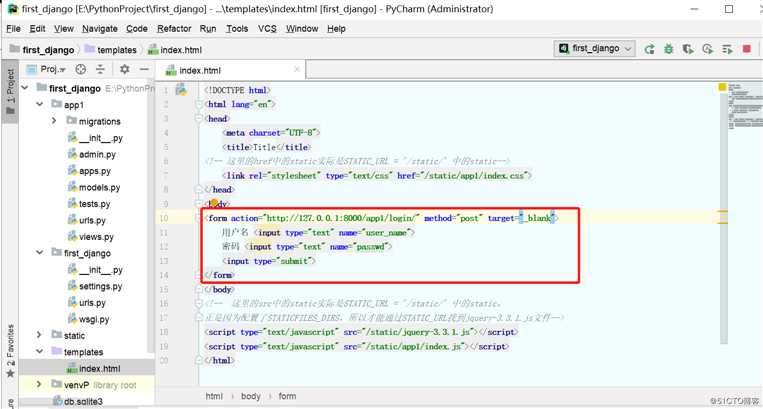Select apps.py in the project tree
The height and width of the screenshot is (409, 763).
(x=95, y=171)
